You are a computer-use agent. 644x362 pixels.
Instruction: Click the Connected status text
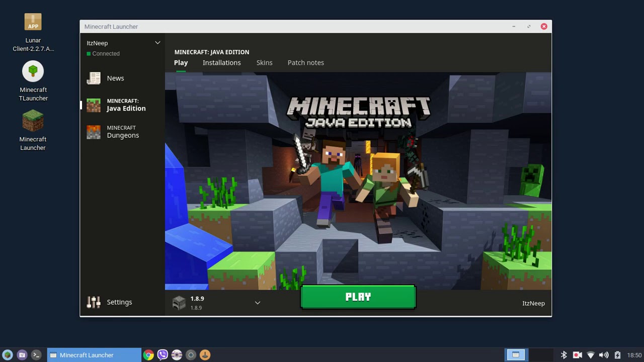pyautogui.click(x=106, y=53)
